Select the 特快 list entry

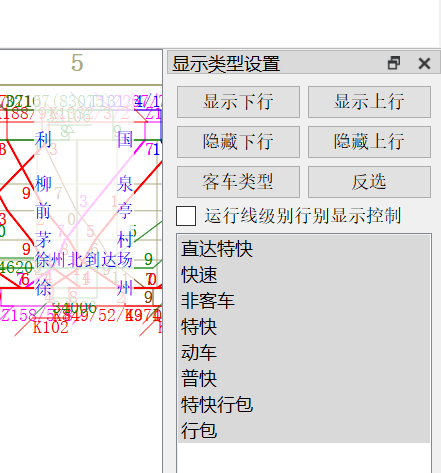point(304,327)
